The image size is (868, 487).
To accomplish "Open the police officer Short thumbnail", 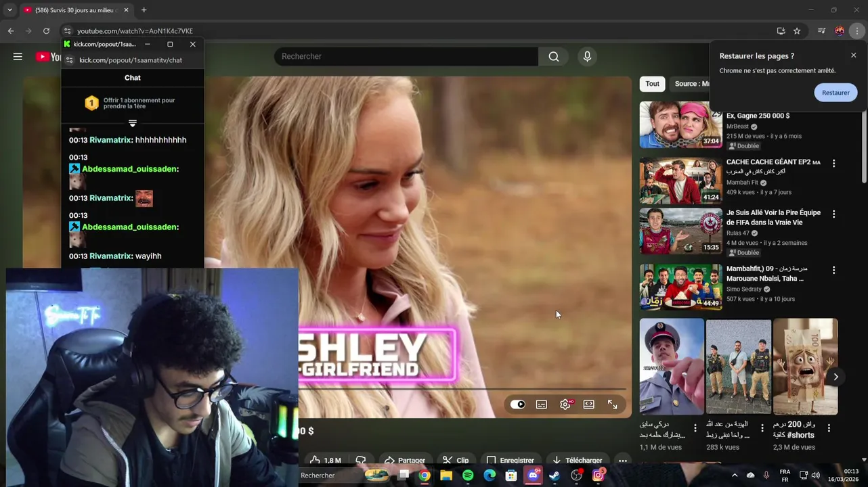I will tap(672, 367).
